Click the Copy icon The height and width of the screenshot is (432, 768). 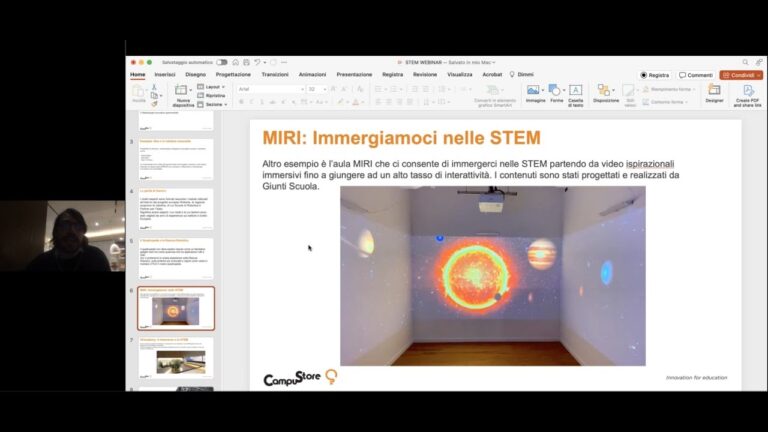click(x=154, y=96)
